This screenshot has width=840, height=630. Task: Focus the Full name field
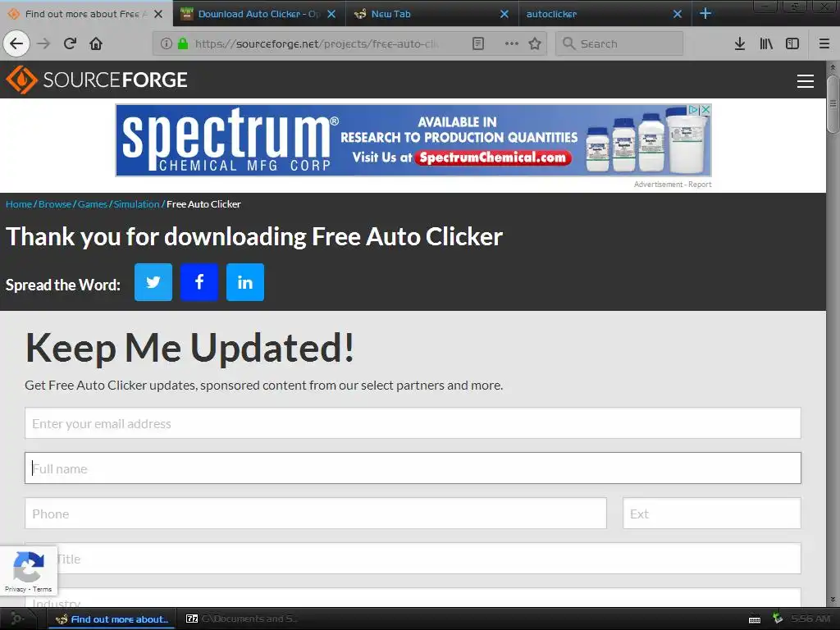(x=413, y=468)
